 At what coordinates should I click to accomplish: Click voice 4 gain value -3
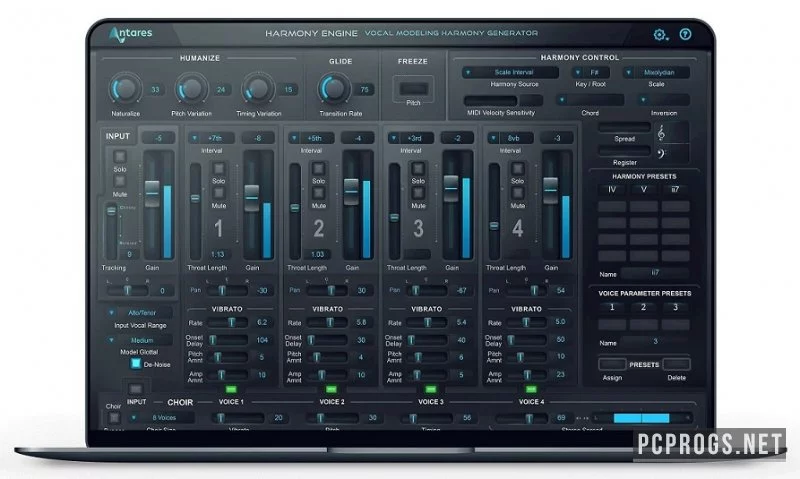(x=557, y=138)
